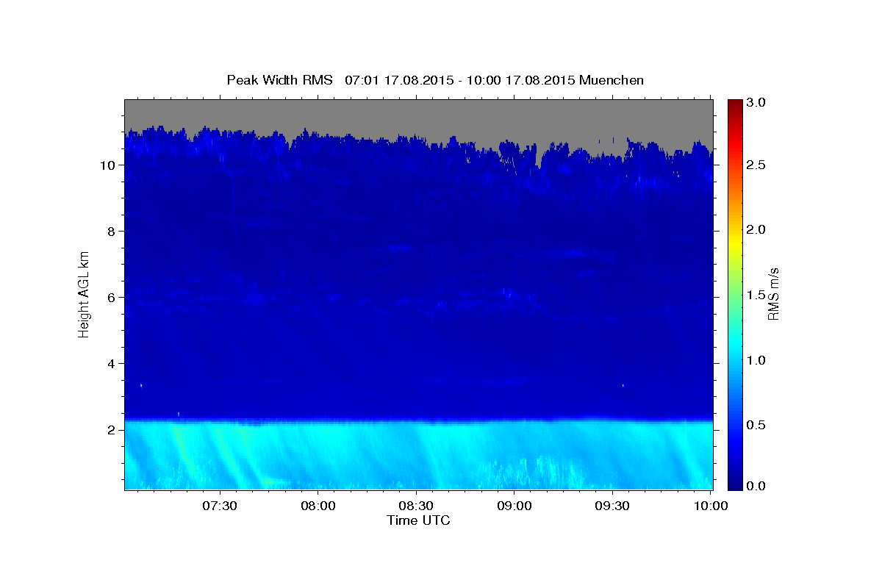Click the dark blue region near 6 km
The image size is (882, 588).
point(418,298)
